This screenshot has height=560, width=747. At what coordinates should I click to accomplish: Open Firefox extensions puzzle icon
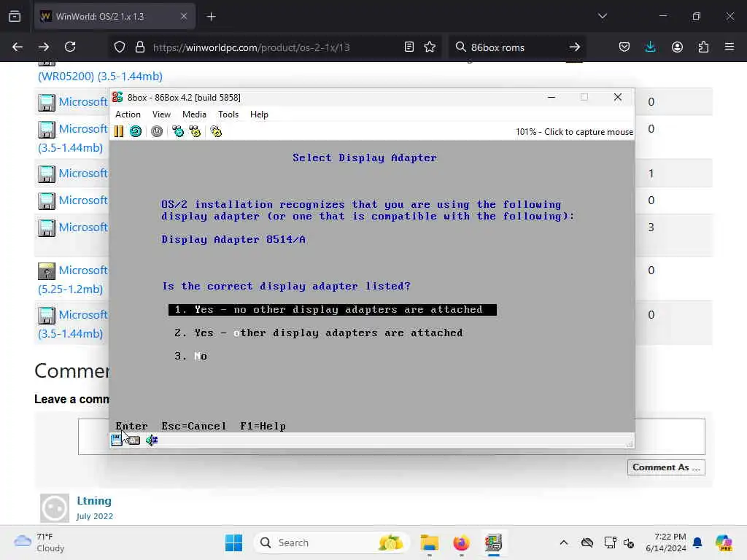pos(703,47)
